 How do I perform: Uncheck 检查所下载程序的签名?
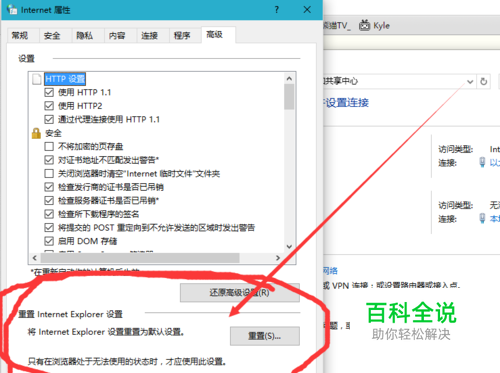49,214
